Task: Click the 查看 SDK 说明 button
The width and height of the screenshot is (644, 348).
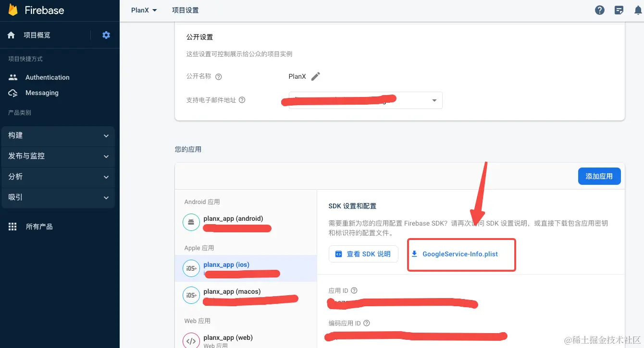Action: tap(363, 254)
